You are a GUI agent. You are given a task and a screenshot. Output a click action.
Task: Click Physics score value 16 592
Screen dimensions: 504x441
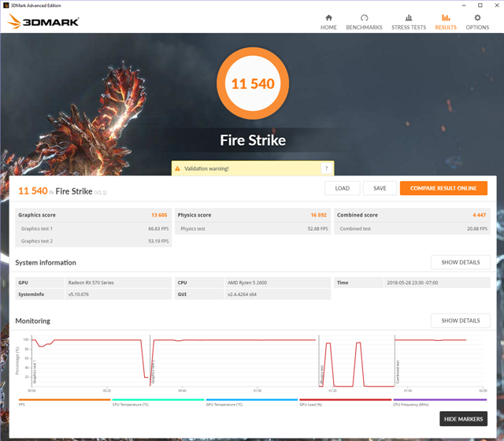pos(318,215)
